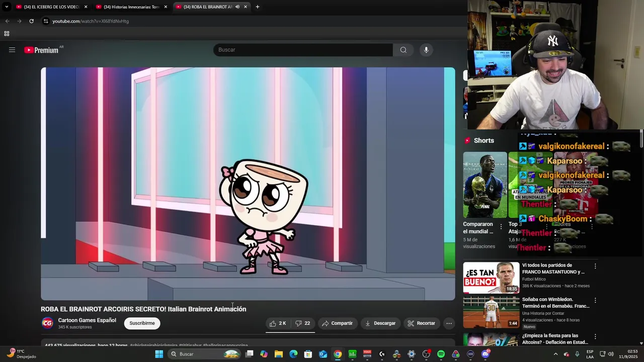The width and height of the screenshot is (644, 362).
Task: Open the tab search dropdown arrow
Action: 7,7
